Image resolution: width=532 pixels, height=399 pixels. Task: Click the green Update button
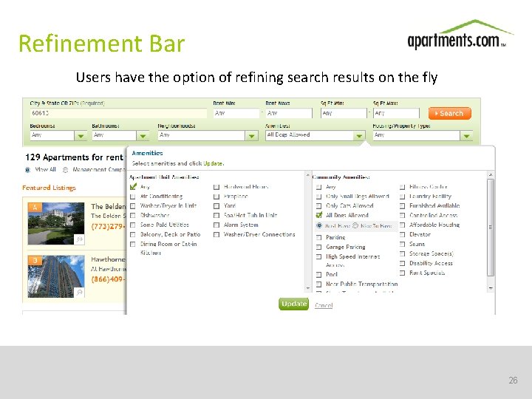pos(294,304)
